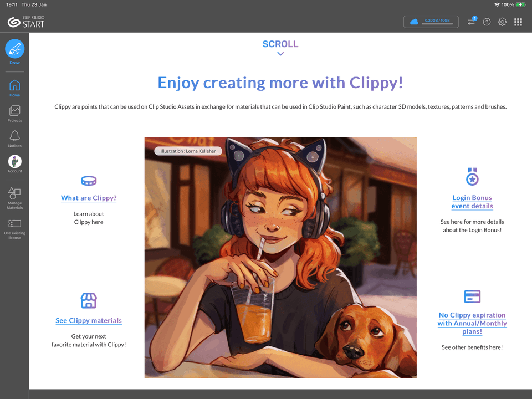The width and height of the screenshot is (532, 399).
Task: Open Manage Materials in the sidebar
Action: [14, 197]
